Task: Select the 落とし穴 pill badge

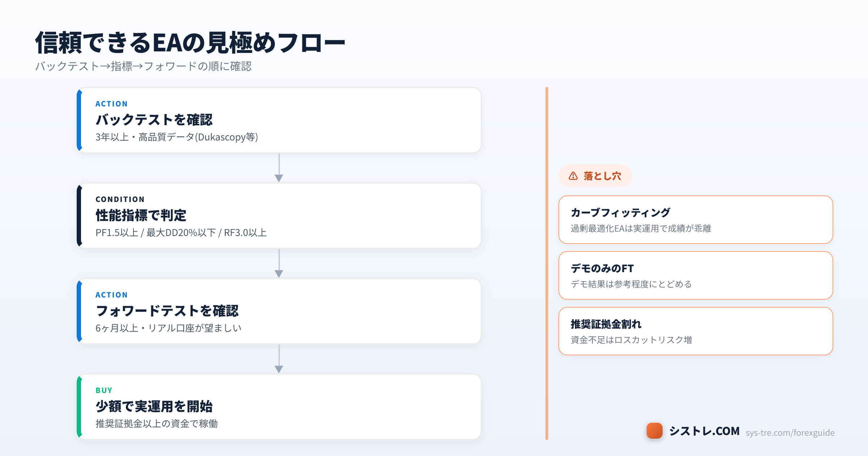Action: click(x=595, y=176)
